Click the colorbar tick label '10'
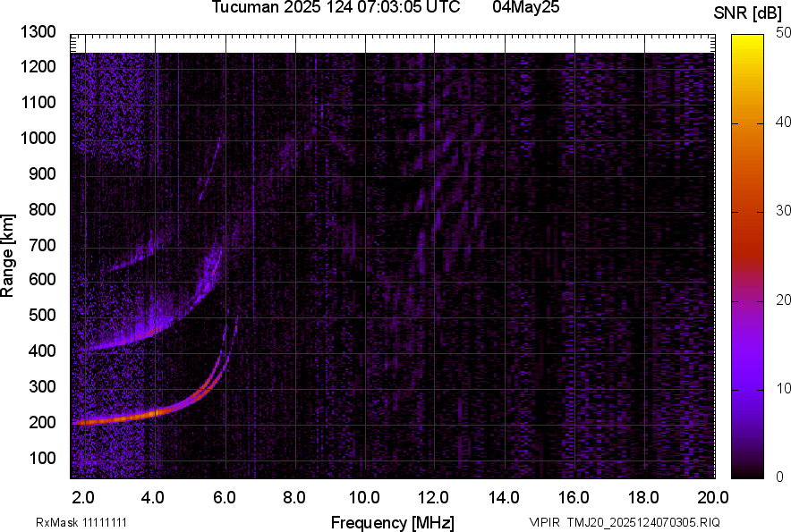Viewport: 791px width, 532px height. coord(783,388)
